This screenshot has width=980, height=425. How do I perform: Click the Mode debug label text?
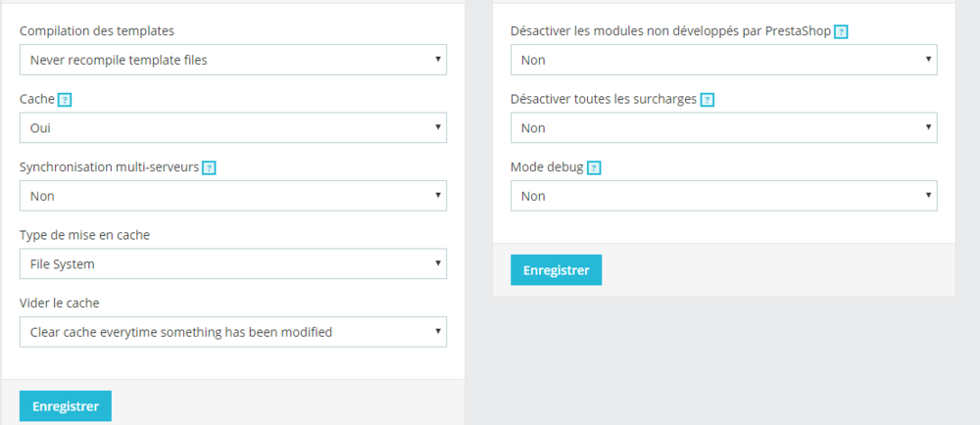pos(547,167)
